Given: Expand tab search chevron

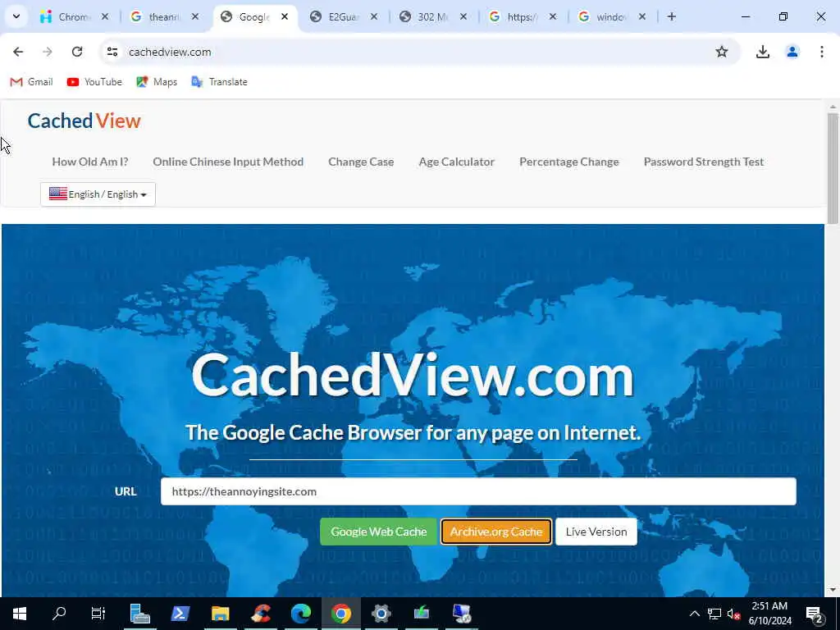Looking at the screenshot, I should point(16,16).
